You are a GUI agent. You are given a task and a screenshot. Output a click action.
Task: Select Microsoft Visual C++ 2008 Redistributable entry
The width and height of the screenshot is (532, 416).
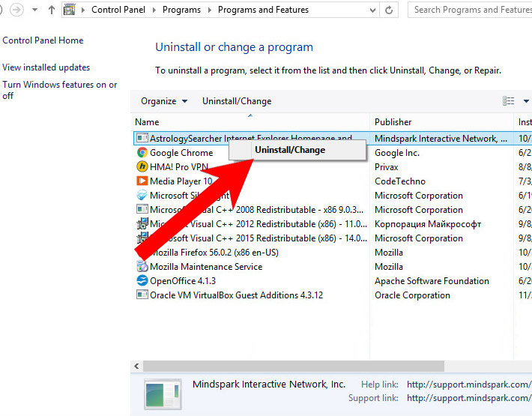tap(257, 210)
